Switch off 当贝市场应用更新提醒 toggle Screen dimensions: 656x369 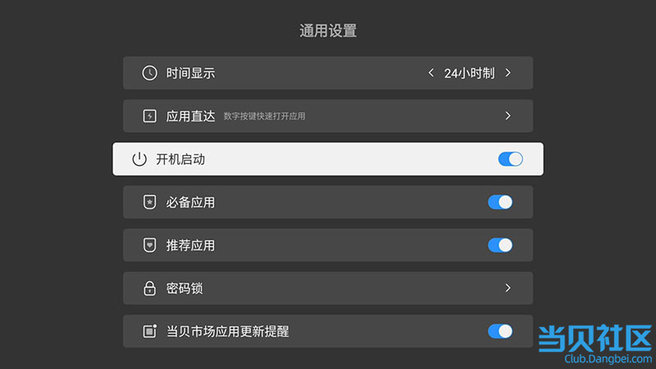pyautogui.click(x=500, y=331)
